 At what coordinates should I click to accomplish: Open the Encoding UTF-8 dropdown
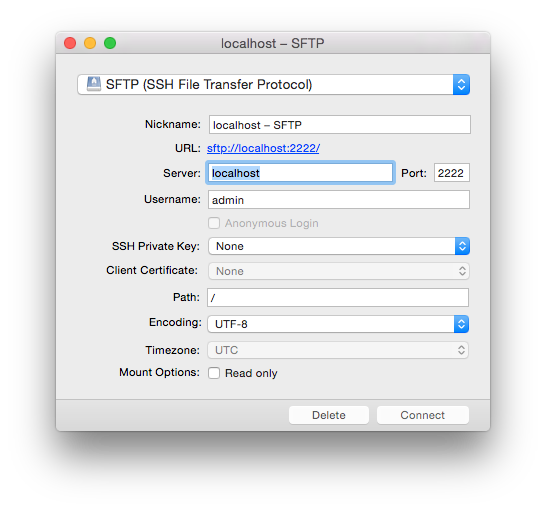tap(338, 324)
